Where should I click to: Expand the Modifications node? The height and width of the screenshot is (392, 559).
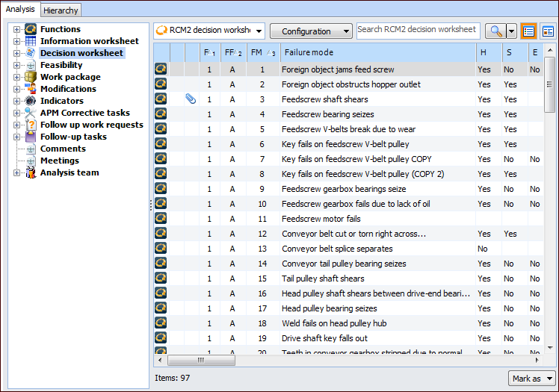click(16, 89)
